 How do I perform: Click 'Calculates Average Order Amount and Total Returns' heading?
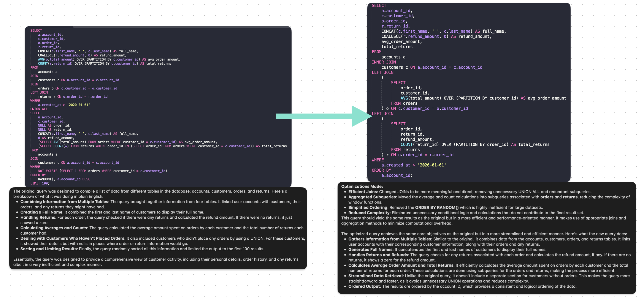(401, 265)
